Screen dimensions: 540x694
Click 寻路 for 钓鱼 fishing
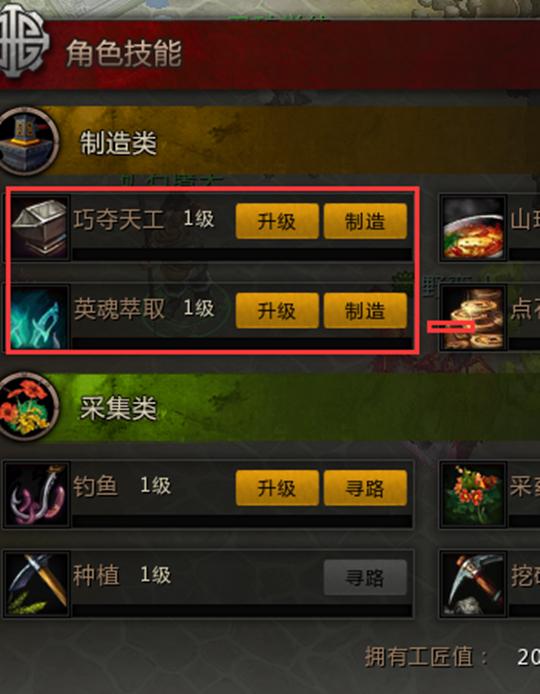pyautogui.click(x=365, y=488)
